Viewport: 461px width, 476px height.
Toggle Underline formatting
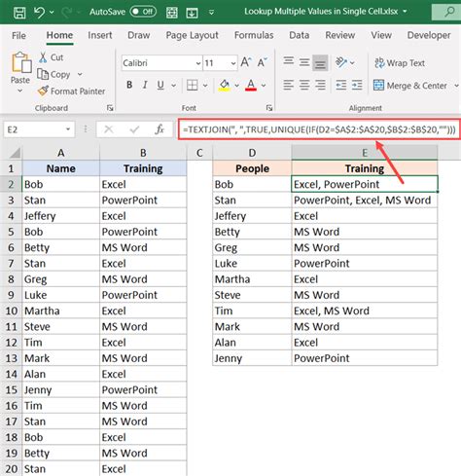(x=160, y=85)
